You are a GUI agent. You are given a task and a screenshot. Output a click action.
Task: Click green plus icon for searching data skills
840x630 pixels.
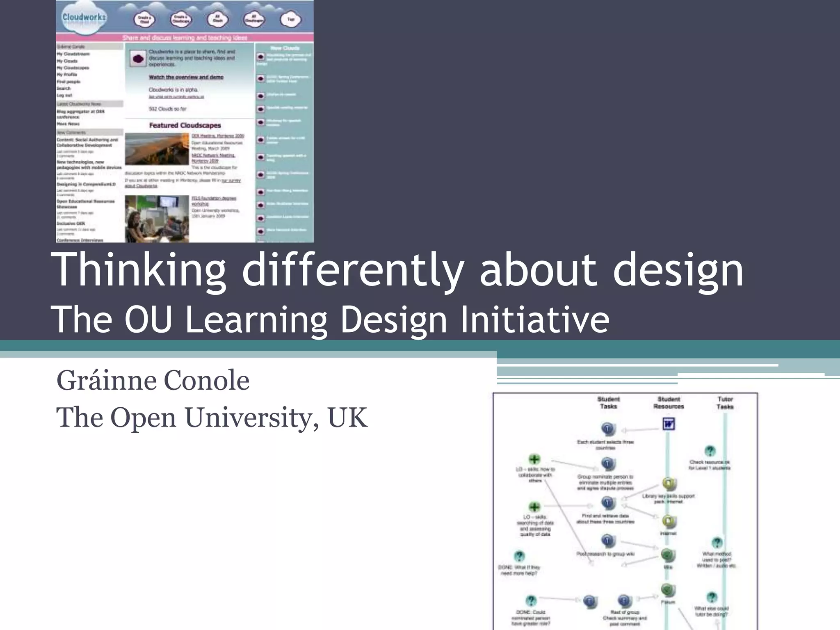pyautogui.click(x=534, y=507)
